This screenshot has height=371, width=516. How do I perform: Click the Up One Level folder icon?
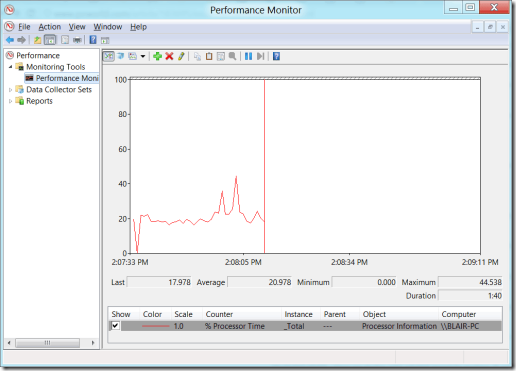coord(37,40)
